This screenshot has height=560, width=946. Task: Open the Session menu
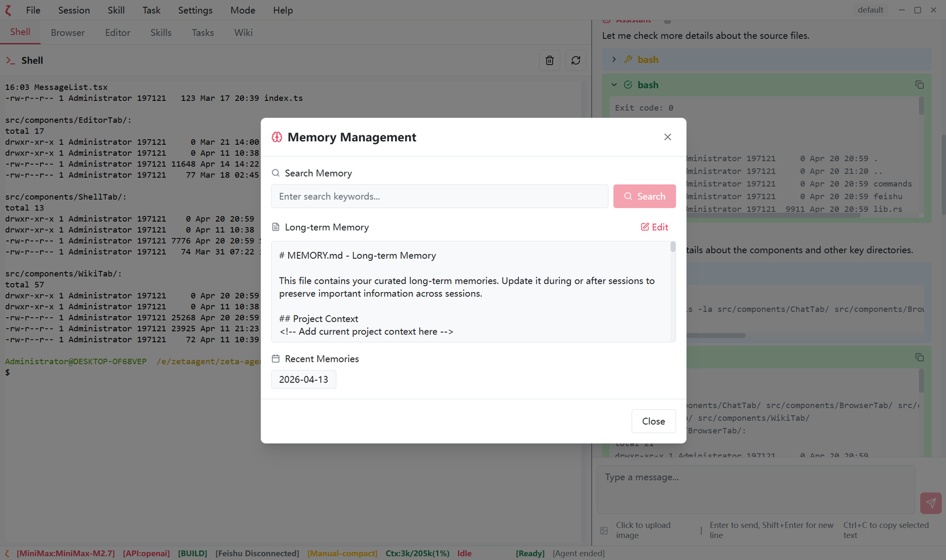tap(73, 10)
